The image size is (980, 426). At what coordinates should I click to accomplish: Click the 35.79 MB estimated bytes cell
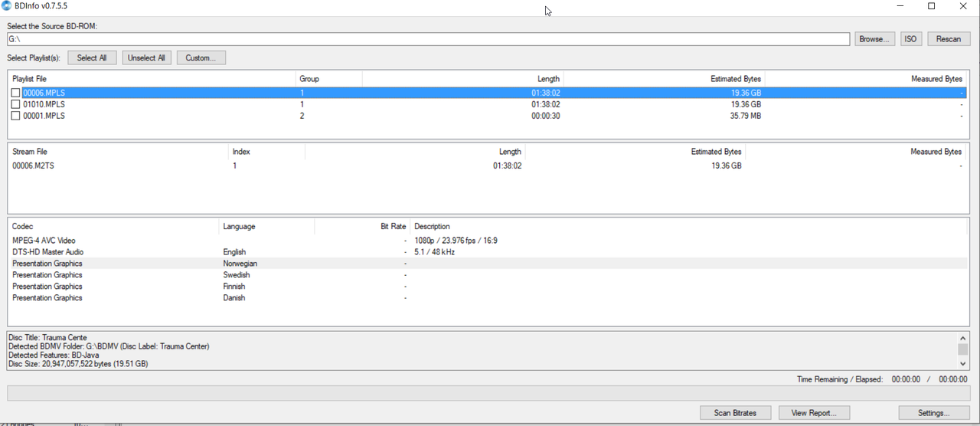pyautogui.click(x=746, y=116)
